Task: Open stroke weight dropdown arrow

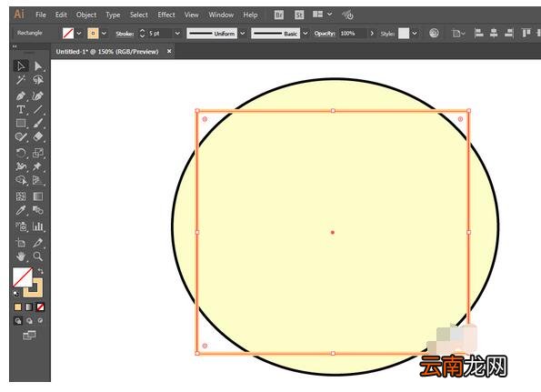Action: [x=177, y=34]
